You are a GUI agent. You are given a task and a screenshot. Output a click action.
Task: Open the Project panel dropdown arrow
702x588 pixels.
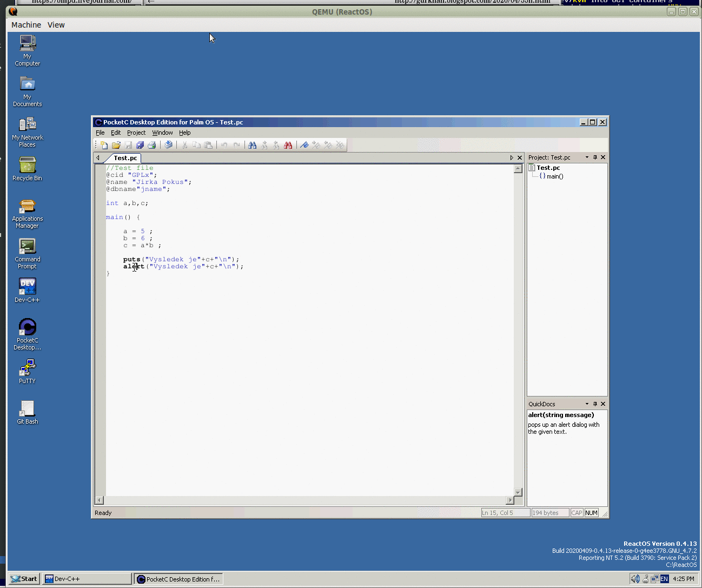(587, 157)
